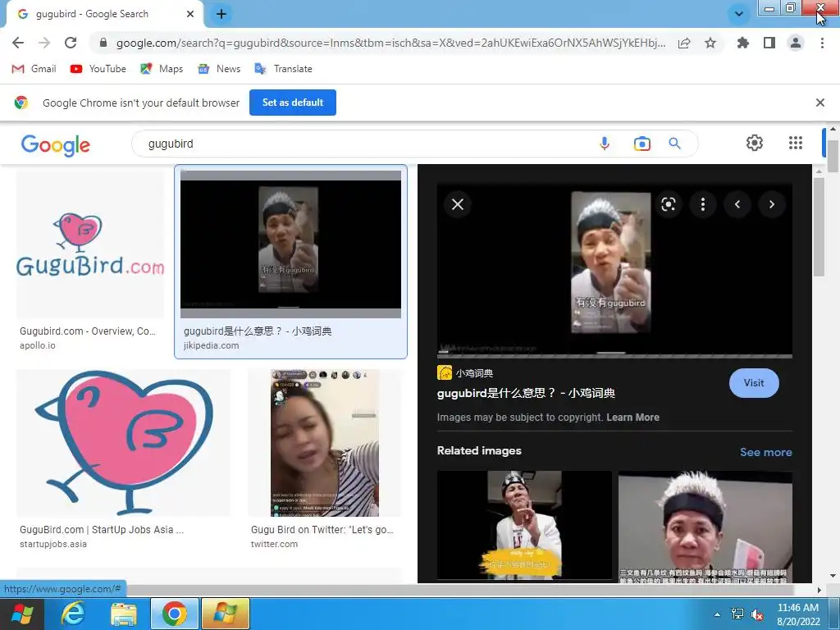840x630 pixels.
Task: Click the Visit button
Action: click(x=754, y=383)
